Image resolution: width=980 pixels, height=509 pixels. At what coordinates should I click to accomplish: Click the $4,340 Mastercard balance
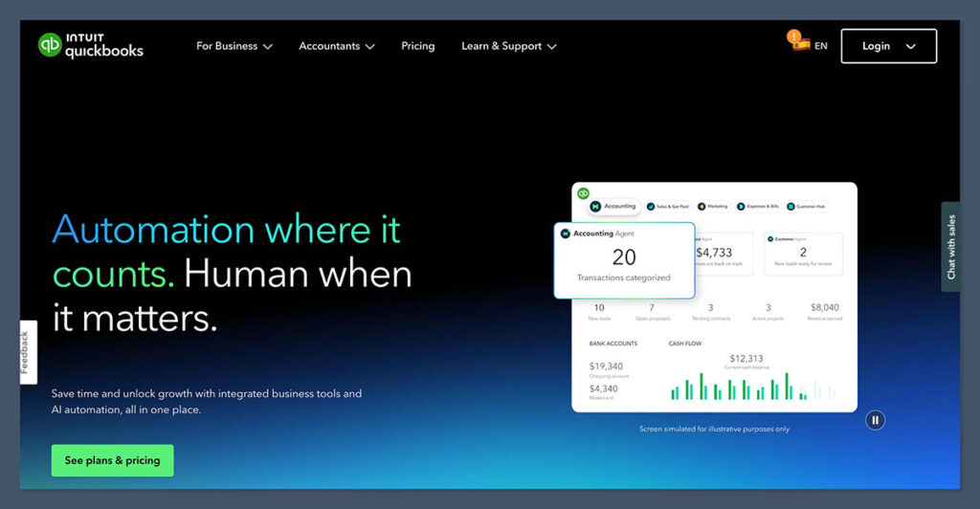tap(603, 388)
